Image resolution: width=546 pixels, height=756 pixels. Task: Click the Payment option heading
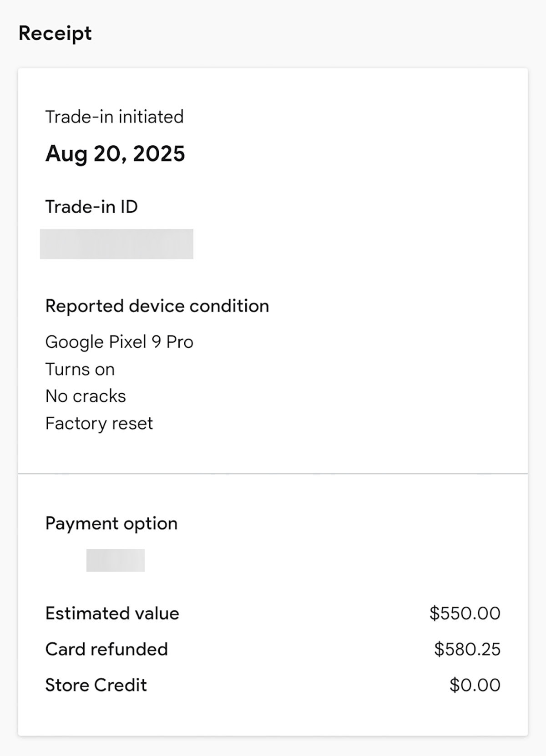[x=111, y=523]
